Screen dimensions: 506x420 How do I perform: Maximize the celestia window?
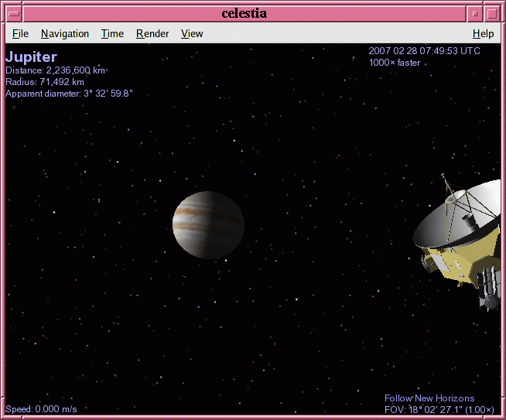coord(491,13)
